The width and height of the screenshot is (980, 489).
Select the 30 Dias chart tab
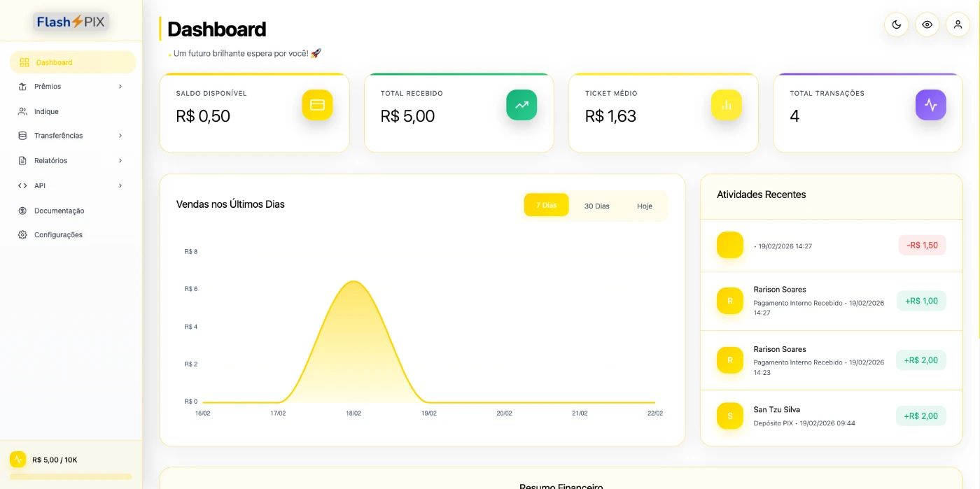596,206
